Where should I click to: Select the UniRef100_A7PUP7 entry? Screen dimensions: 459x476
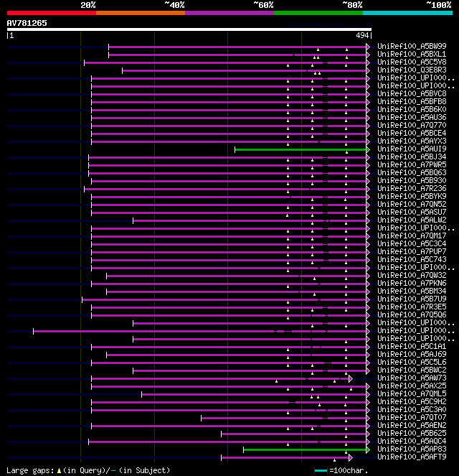tap(412, 251)
